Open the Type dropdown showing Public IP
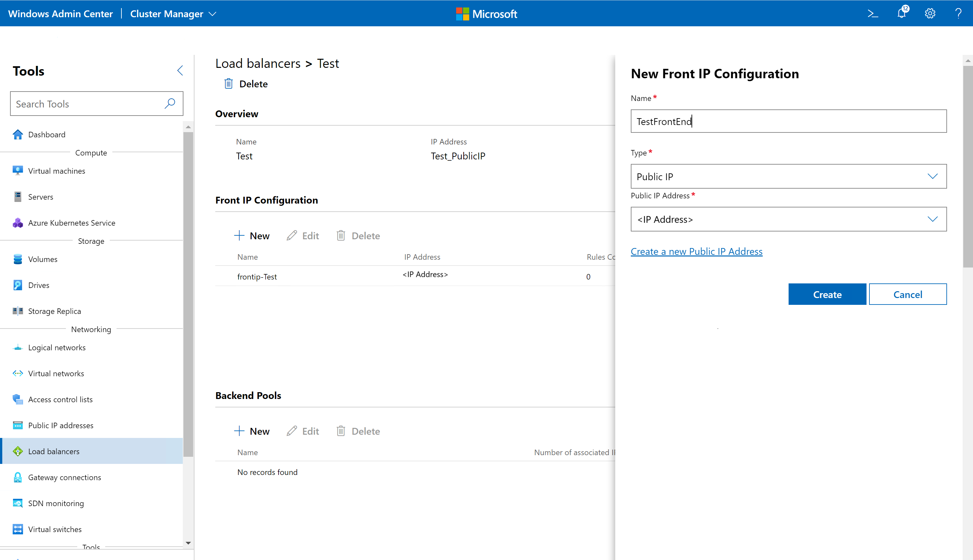Screen dimensions: 973x560 coord(788,177)
